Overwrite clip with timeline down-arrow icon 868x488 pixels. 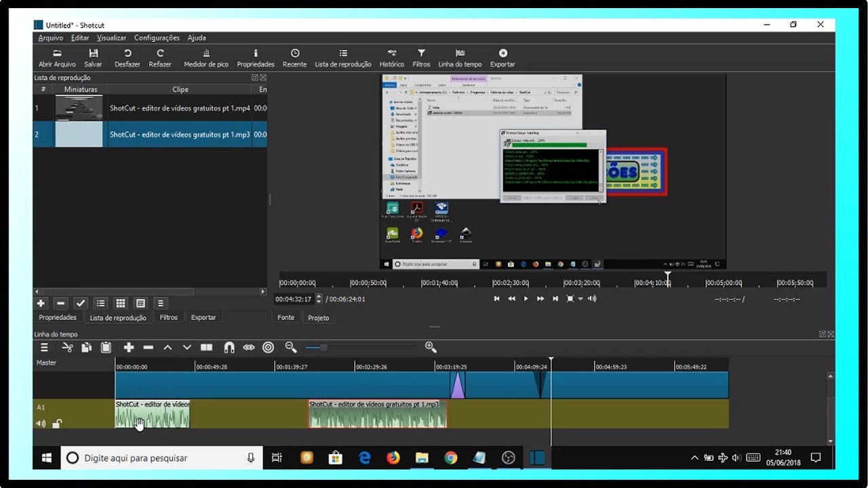point(187,347)
